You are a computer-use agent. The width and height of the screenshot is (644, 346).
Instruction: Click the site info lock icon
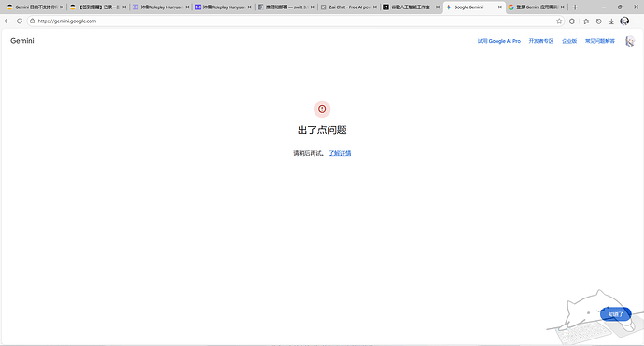[x=33, y=21]
